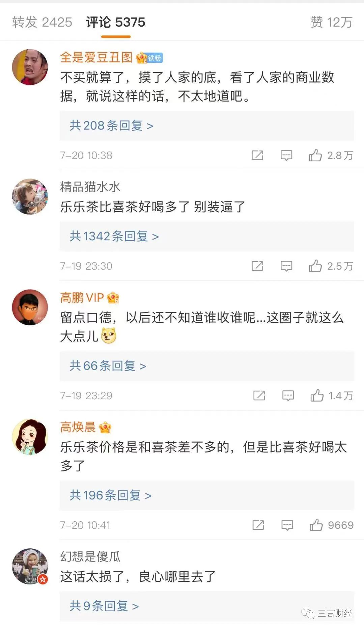The image size is (364, 629).
Task: Share the 全是爱豆丑图 comment
Action: pos(257,155)
